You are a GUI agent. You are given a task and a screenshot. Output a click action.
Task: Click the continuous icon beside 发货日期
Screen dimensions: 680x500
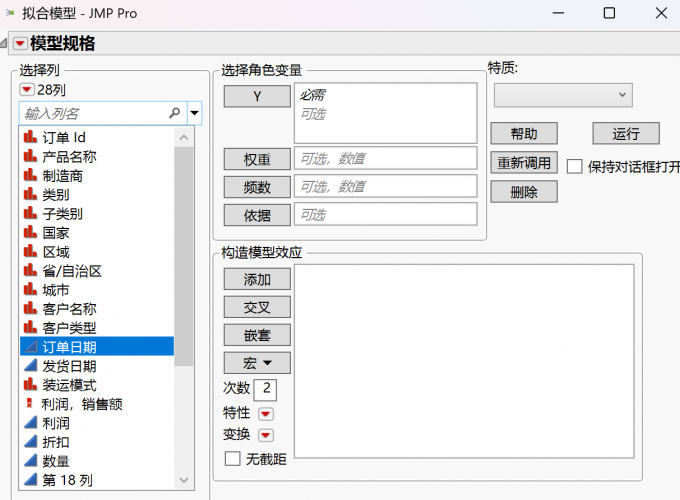pyautogui.click(x=29, y=366)
